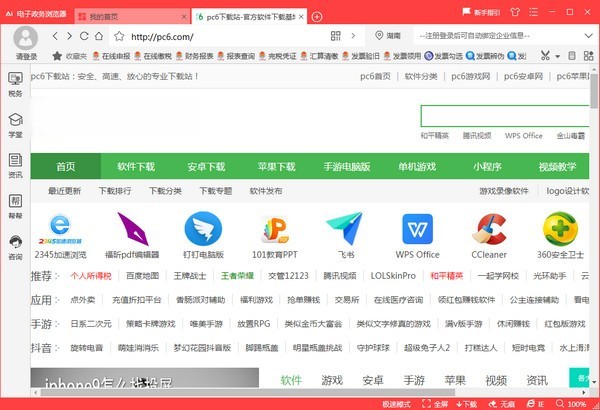This screenshot has width=600, height=410.
Task: Reload the page with the refresh icon
Action: (x=84, y=36)
